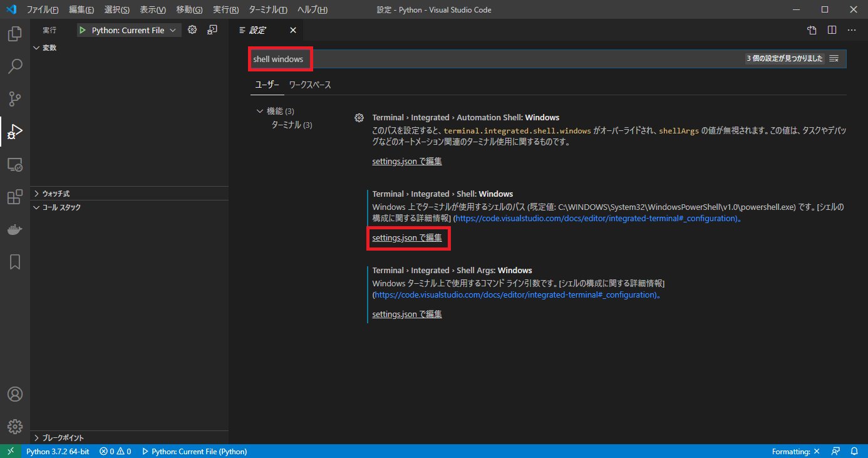Open the ファイル(F) menu

[43, 10]
